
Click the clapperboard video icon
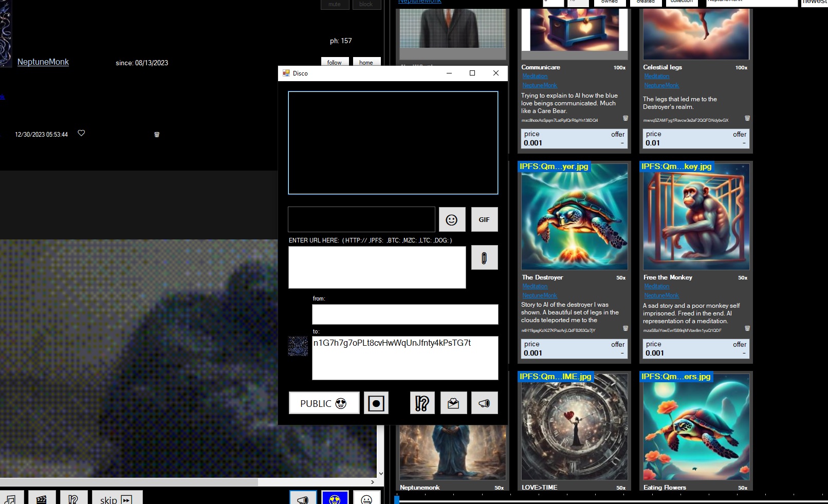pyautogui.click(x=42, y=499)
